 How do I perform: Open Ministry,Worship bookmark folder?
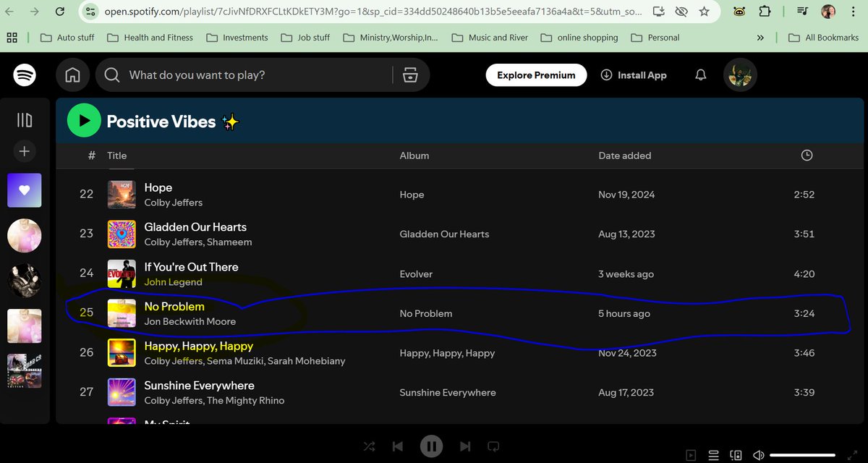[391, 38]
